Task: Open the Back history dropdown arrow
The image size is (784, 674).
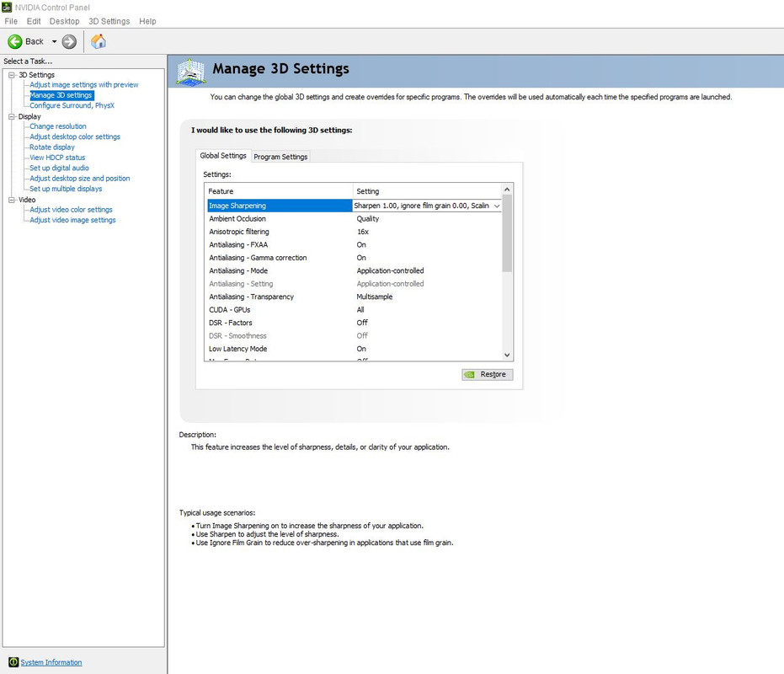Action: [x=54, y=41]
